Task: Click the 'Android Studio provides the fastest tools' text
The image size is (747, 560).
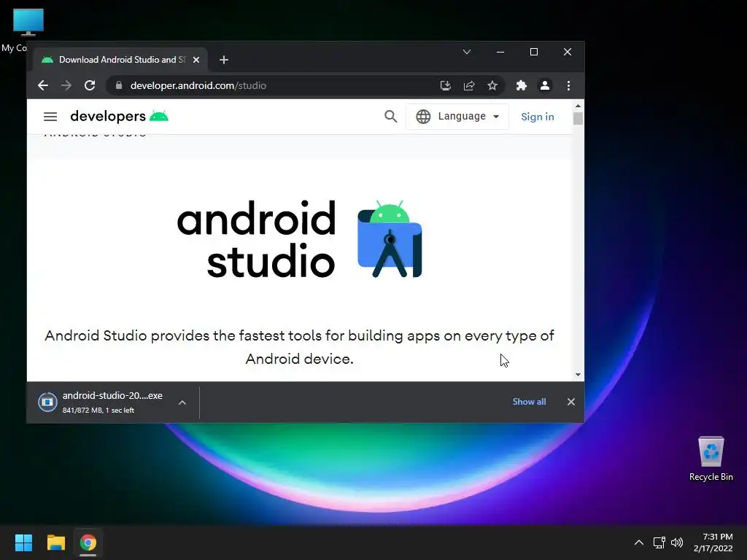Action: (299, 347)
